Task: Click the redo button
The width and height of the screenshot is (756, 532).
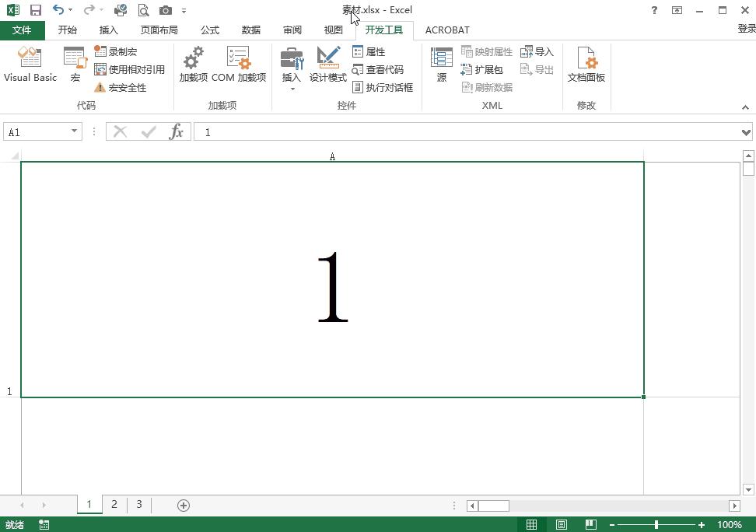Action: 89,10
